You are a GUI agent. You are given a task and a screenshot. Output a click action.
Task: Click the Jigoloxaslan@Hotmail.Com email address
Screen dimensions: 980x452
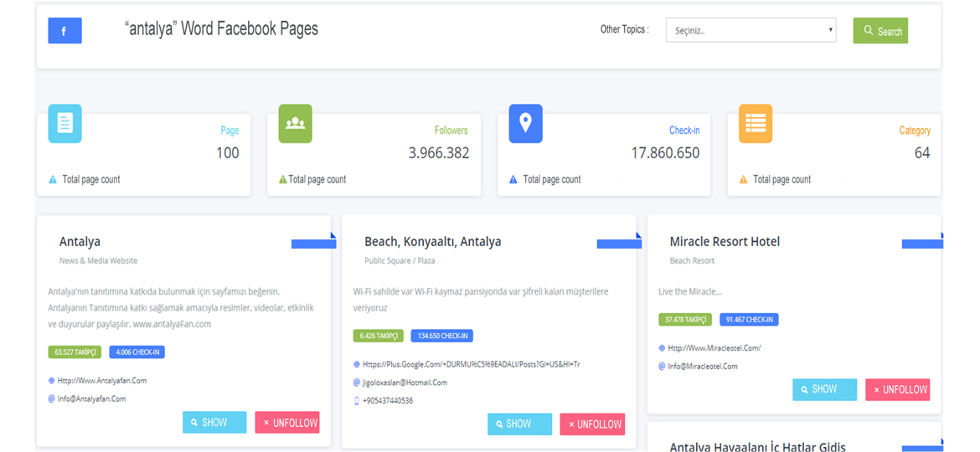(x=405, y=382)
